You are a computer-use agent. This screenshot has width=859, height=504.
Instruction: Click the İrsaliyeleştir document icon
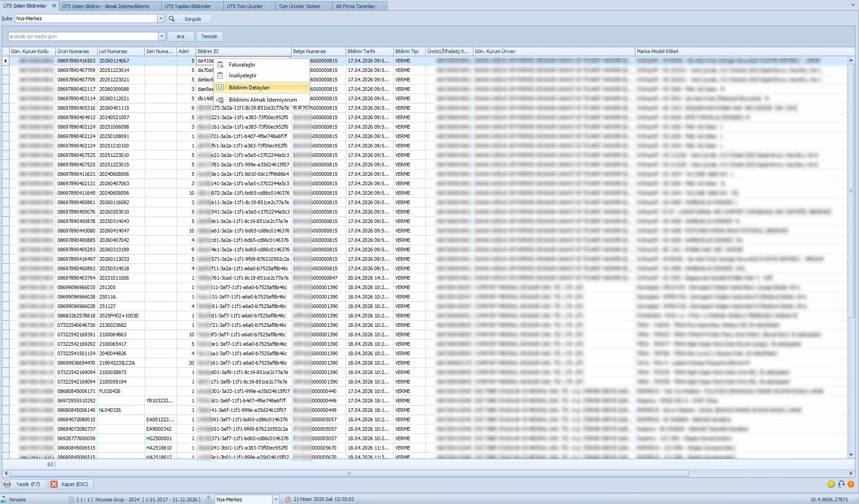tap(220, 76)
